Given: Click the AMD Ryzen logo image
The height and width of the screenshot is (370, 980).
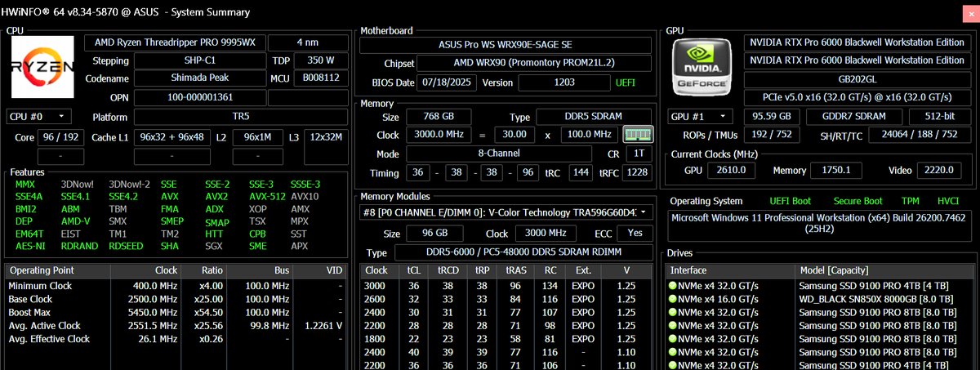Looking at the screenshot, I should coord(42,69).
